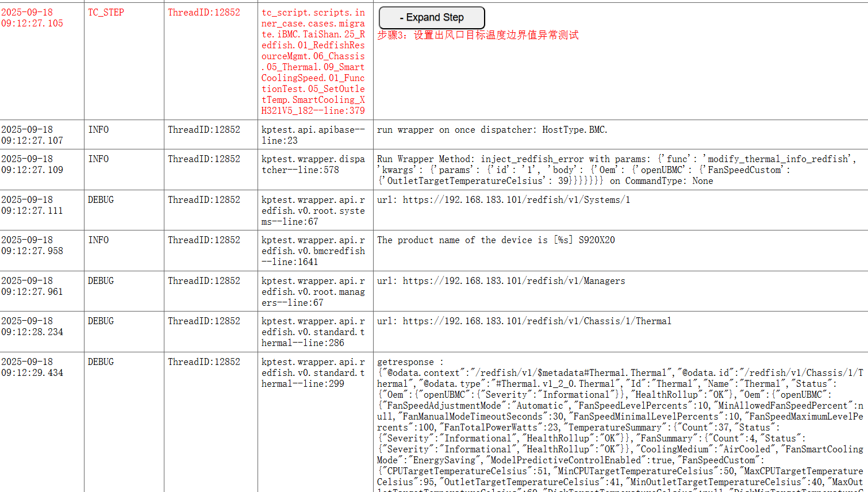Viewport: 868px width, 492px height.
Task: Select the red step 3 description text
Action: [478, 36]
